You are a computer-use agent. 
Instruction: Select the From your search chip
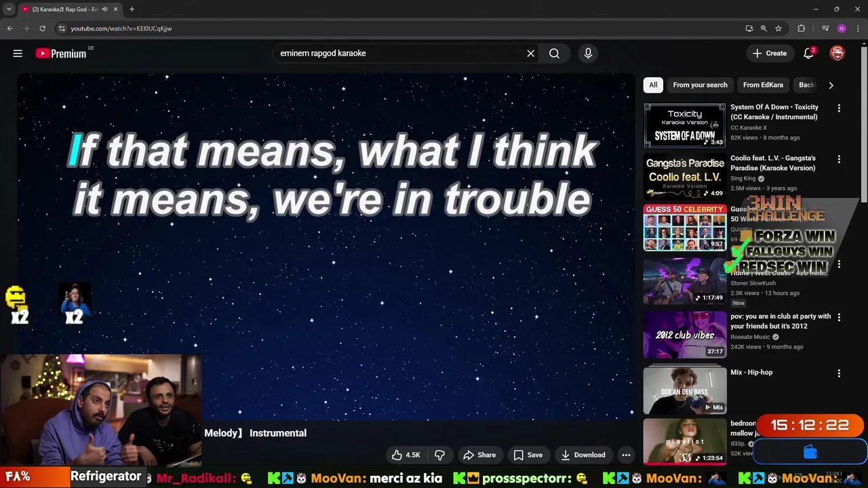tap(700, 85)
